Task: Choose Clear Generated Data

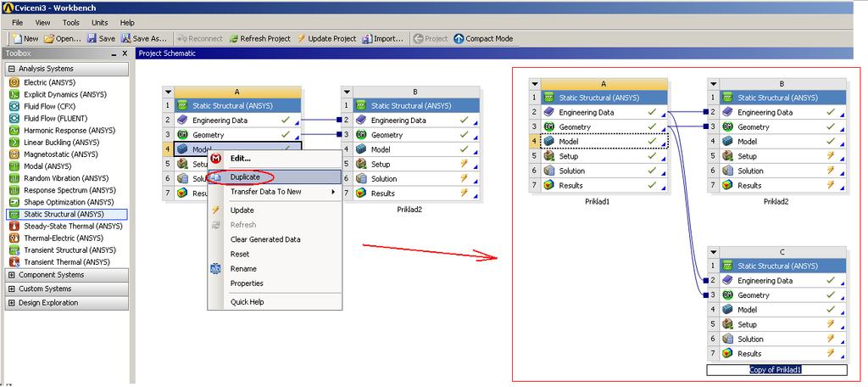Action: (275, 239)
